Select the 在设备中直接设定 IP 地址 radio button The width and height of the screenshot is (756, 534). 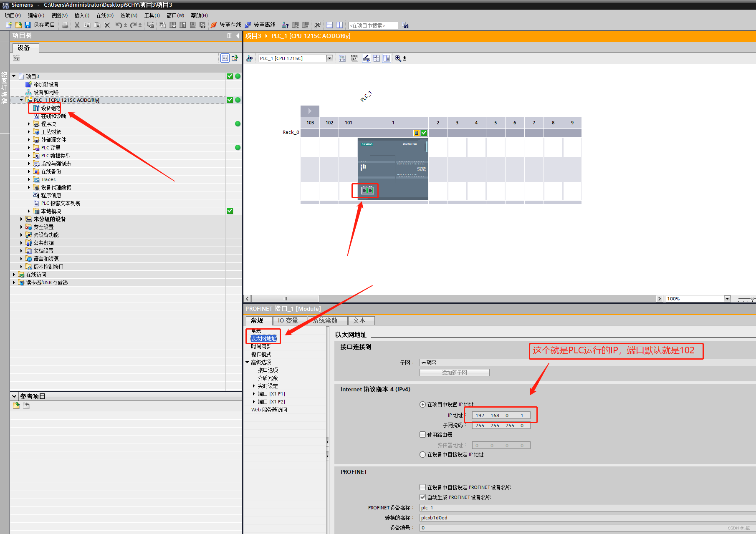[x=422, y=454]
